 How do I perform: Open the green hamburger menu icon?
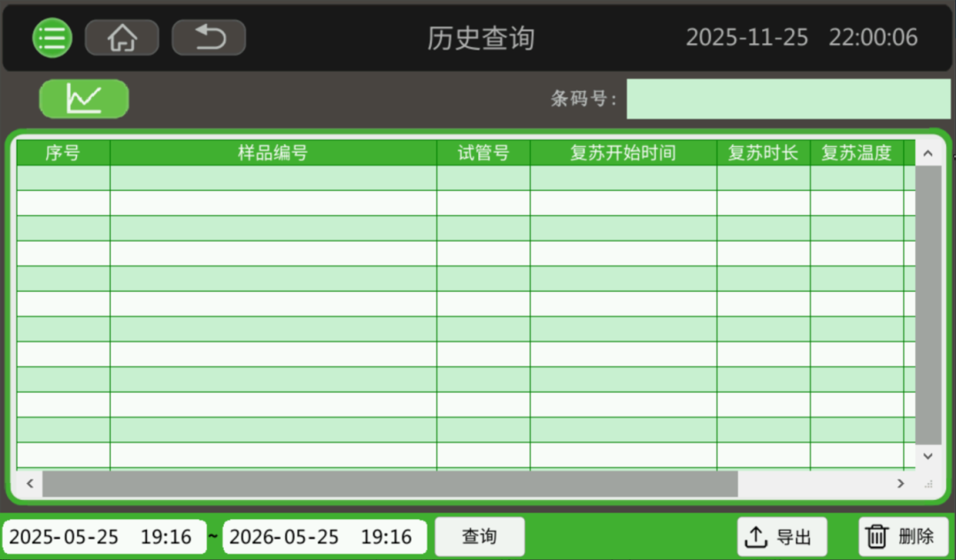pyautogui.click(x=52, y=38)
